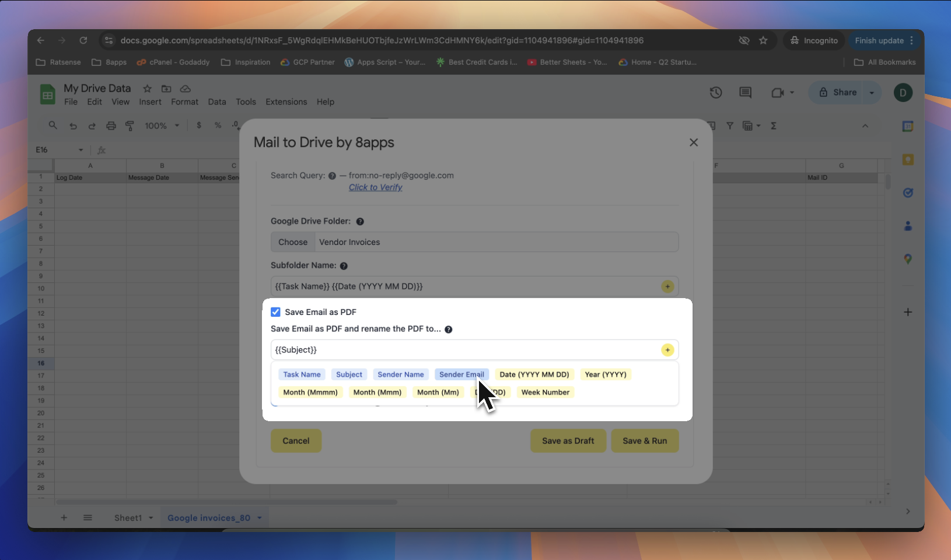Screen dimensions: 951x560
Task: Open the Click to Verify link
Action: coord(376,187)
